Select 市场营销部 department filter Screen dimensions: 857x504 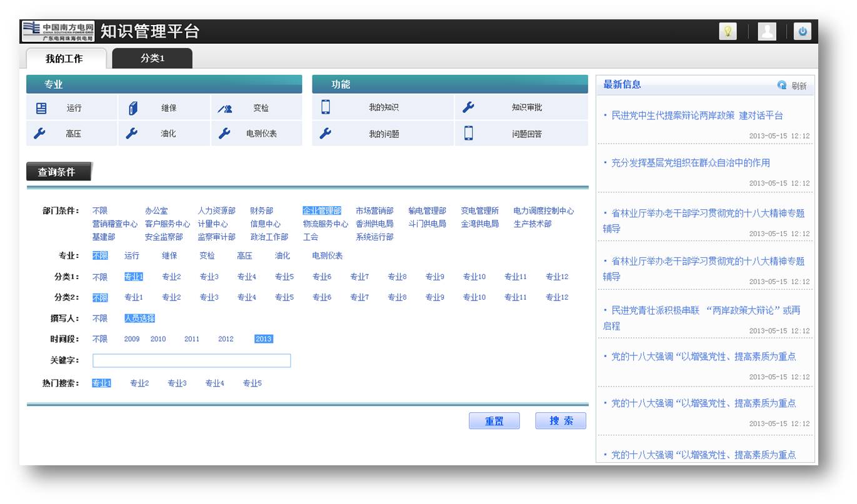[x=375, y=211]
